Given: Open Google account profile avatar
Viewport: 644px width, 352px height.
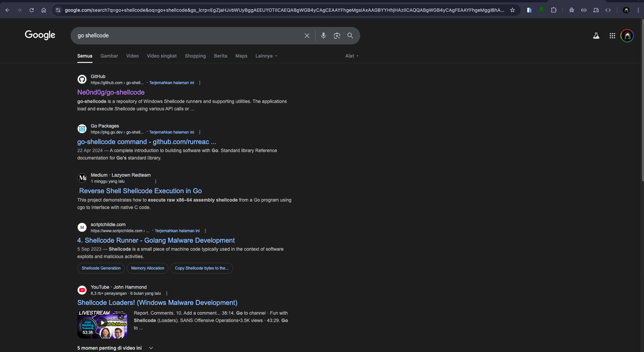Looking at the screenshot, I should point(627,36).
